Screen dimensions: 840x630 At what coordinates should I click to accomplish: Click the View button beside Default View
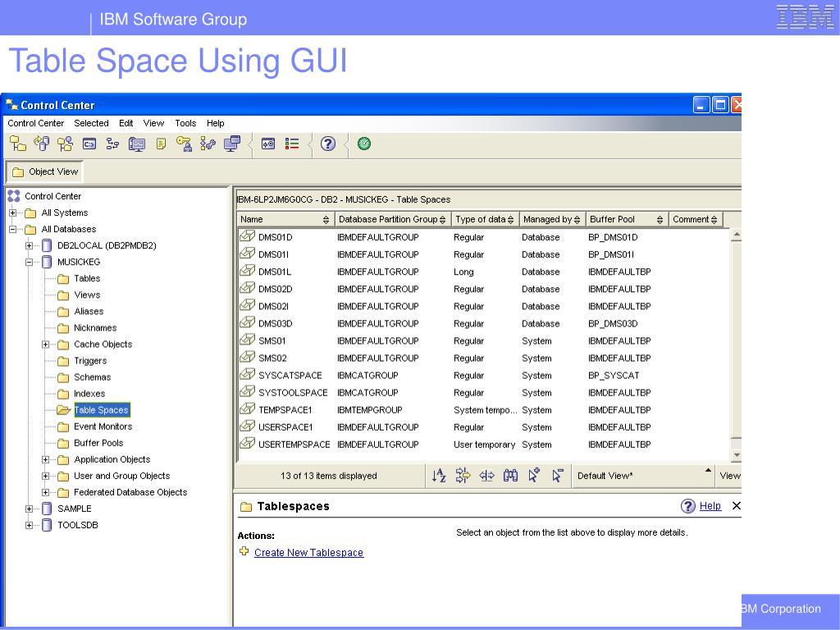click(729, 475)
